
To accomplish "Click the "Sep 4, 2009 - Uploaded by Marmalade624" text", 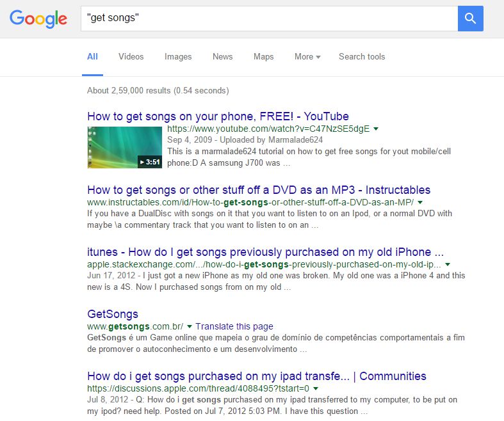I will [x=245, y=140].
